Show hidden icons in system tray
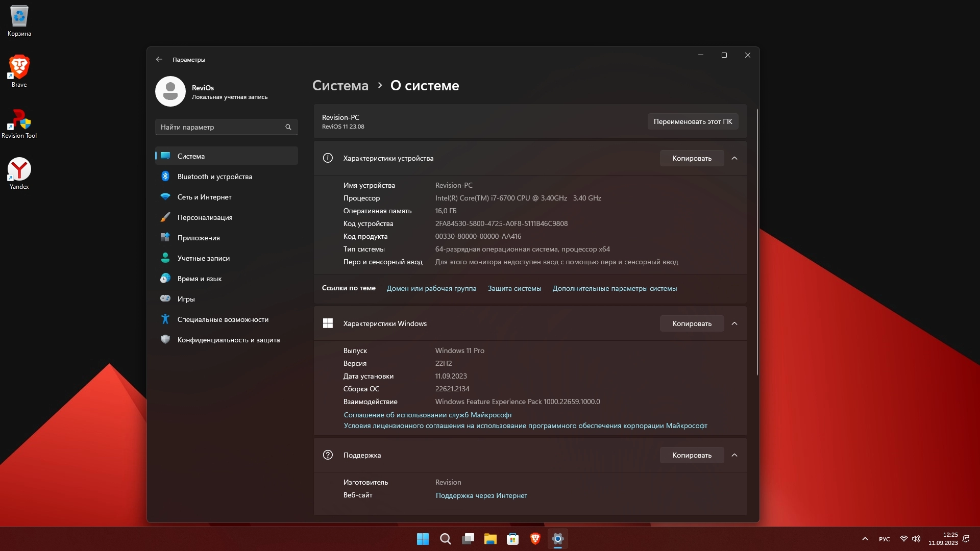Screen dimensions: 980x551 [865, 539]
